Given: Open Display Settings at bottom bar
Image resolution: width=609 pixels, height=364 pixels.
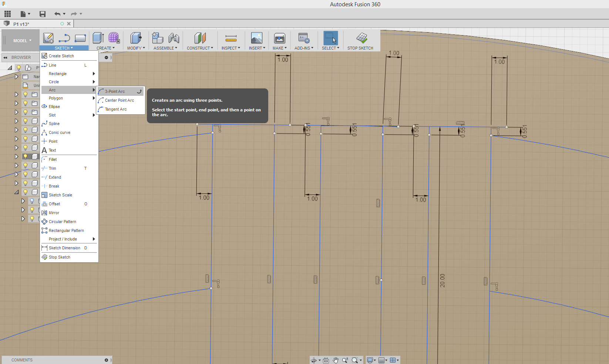Looking at the screenshot, I should point(370,360).
